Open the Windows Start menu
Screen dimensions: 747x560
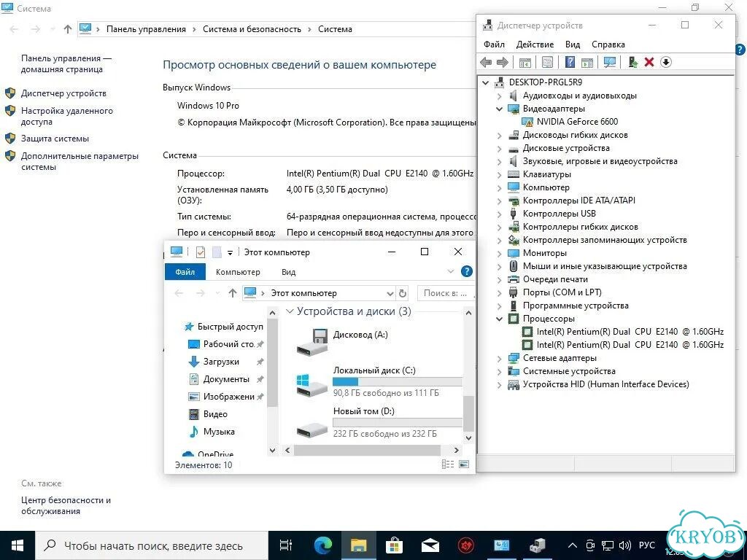(x=18, y=545)
